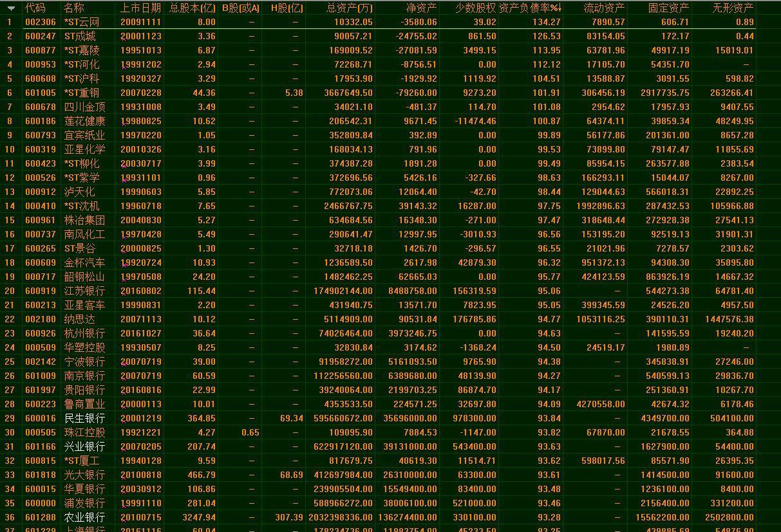The image size is (781, 532).
Task: Select stock name 江苏银行
Action: coord(84,291)
